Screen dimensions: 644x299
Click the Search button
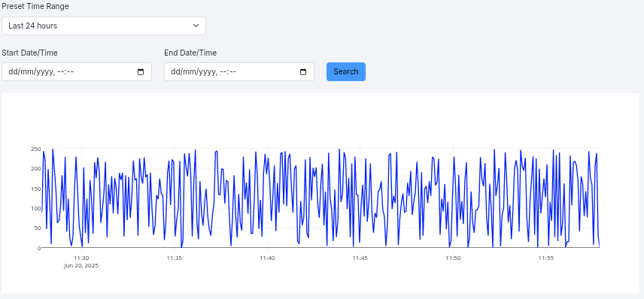click(x=346, y=72)
